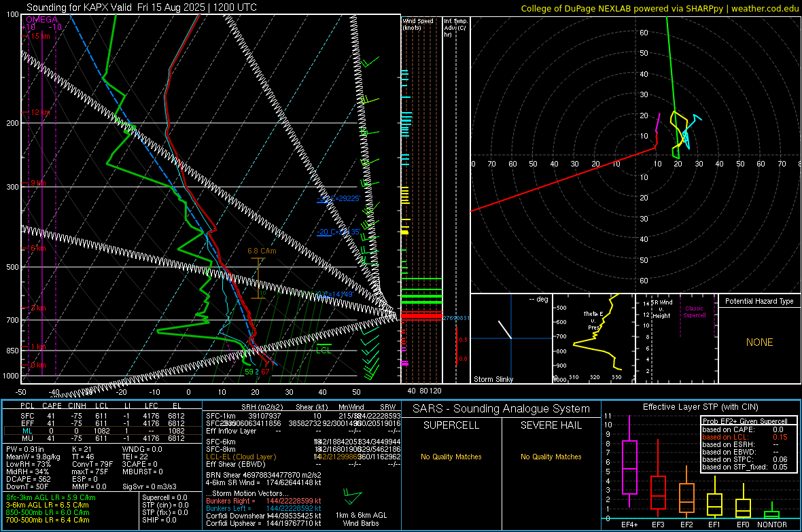Click the 'SFC-1km' shear row label
The image size is (802, 532).
[x=220, y=416]
